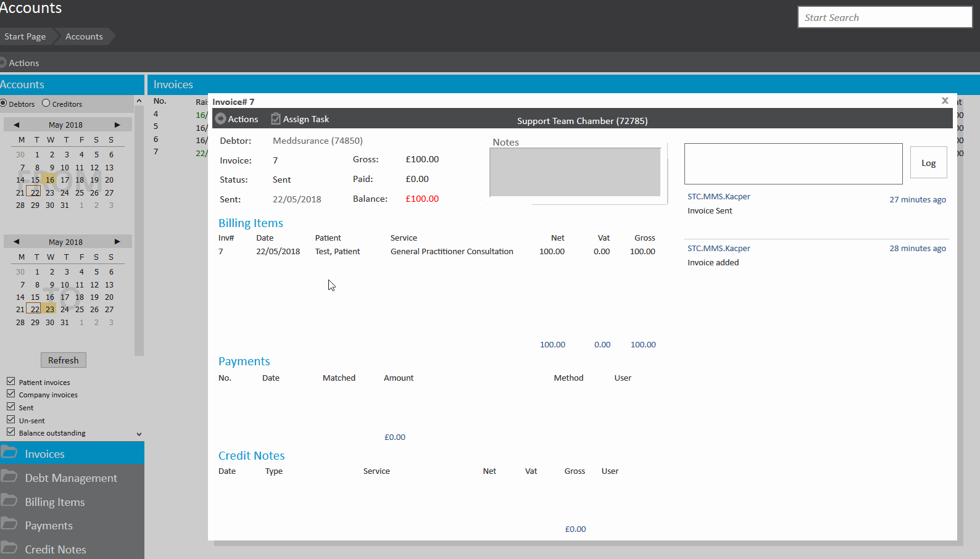
Task: Click the Credit Notes folder icon
Action: (x=9, y=549)
